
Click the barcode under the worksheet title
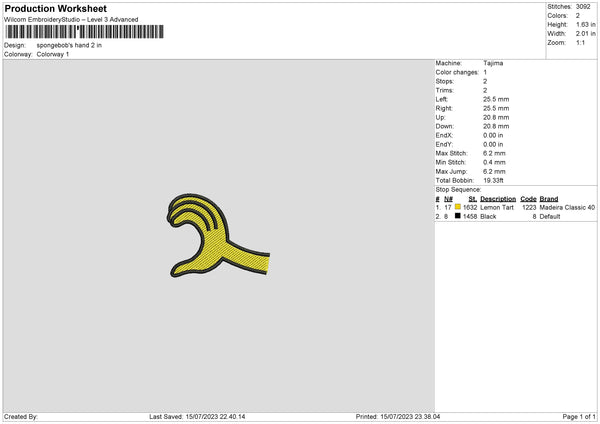pos(85,32)
